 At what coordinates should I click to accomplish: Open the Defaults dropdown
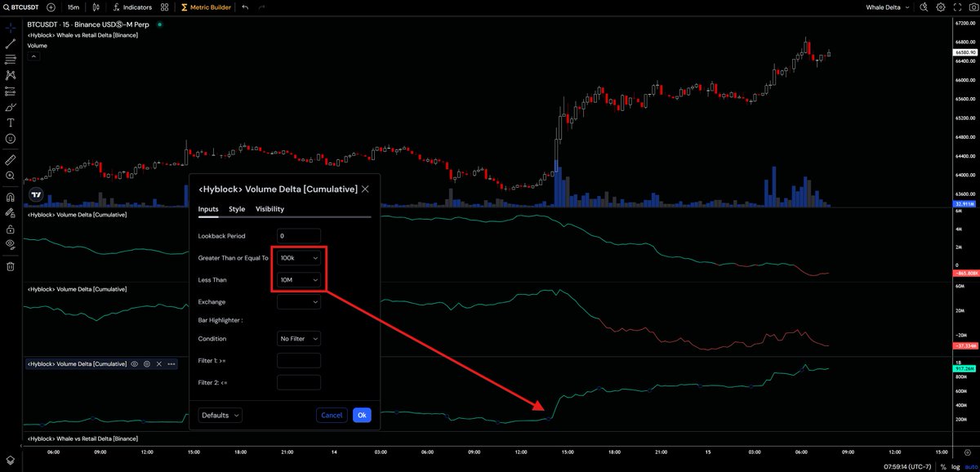click(220, 415)
